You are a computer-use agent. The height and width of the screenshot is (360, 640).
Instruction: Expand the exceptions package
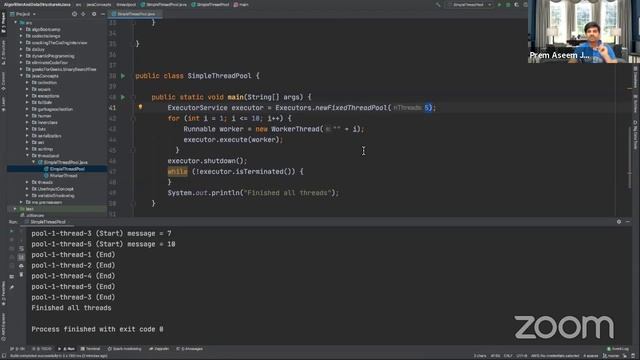(x=27, y=96)
